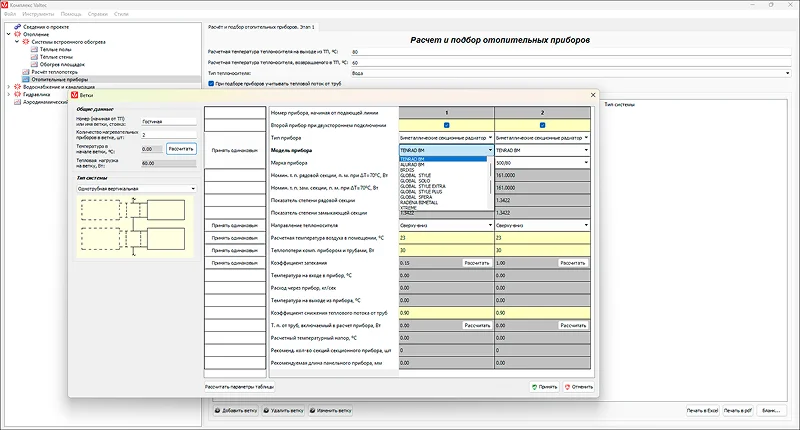
Task: Open the Помощь menu
Action: (x=71, y=14)
